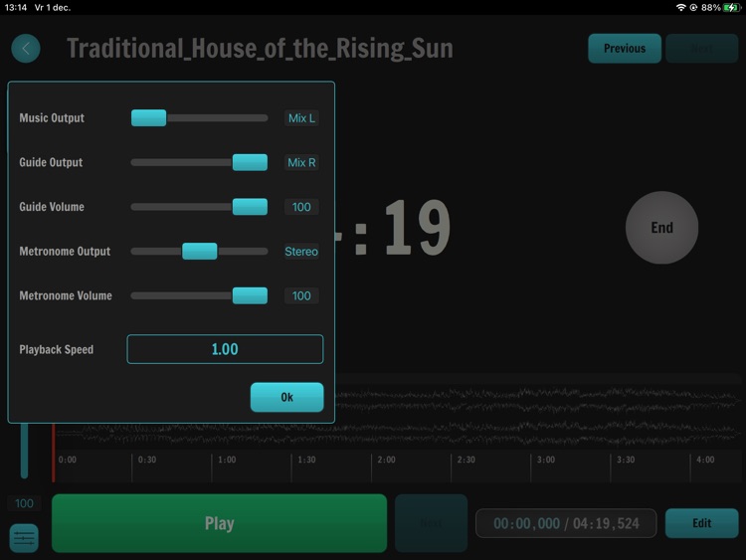The width and height of the screenshot is (746, 560).
Task: Open the mixer settings icon
Action: (x=24, y=538)
